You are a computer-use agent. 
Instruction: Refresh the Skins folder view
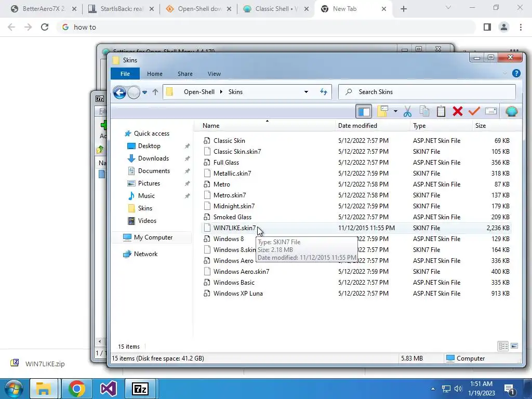[323, 92]
